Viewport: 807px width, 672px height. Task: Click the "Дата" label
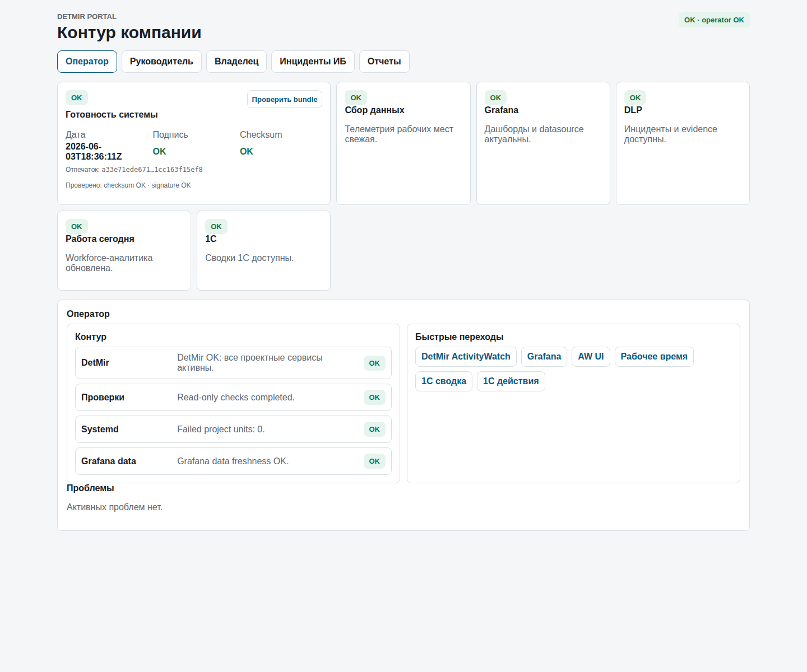point(76,135)
